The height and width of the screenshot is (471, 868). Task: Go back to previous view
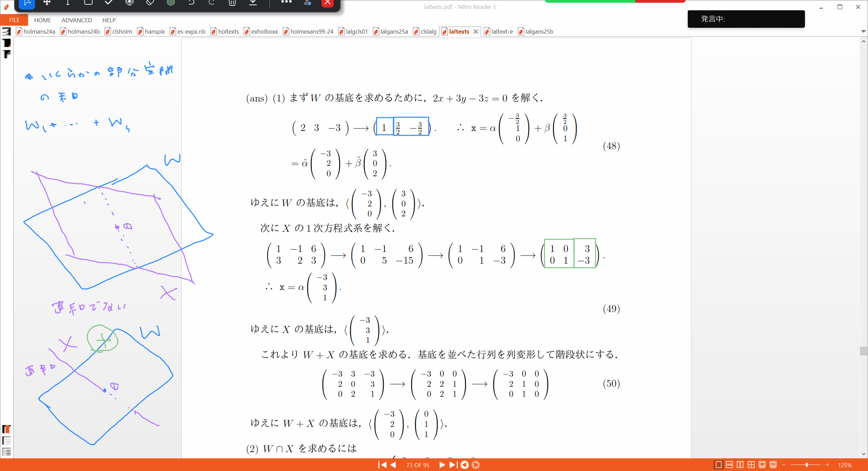[465, 465]
